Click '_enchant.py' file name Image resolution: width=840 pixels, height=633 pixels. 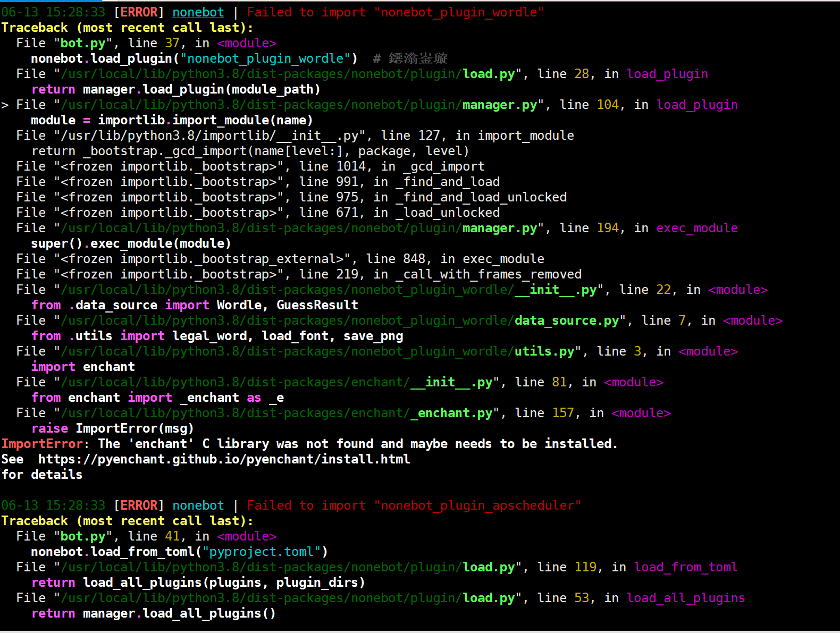click(x=451, y=413)
